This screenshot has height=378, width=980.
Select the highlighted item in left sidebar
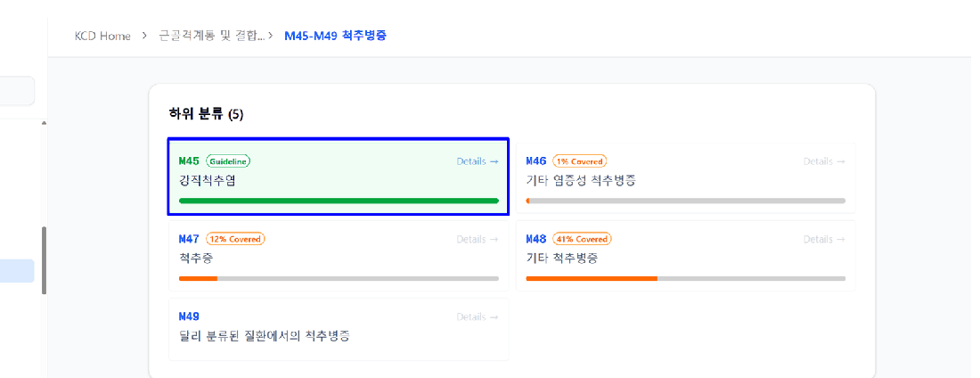17,271
